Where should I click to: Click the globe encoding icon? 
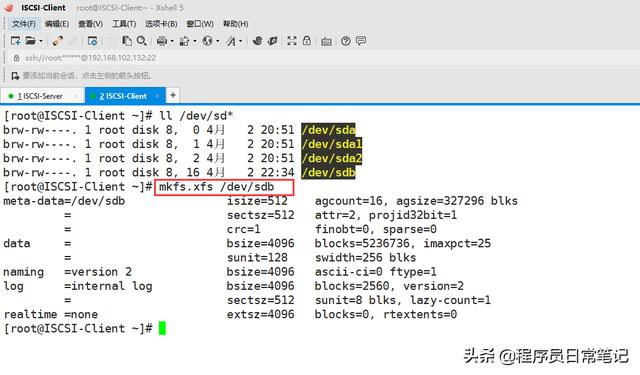click(x=207, y=41)
